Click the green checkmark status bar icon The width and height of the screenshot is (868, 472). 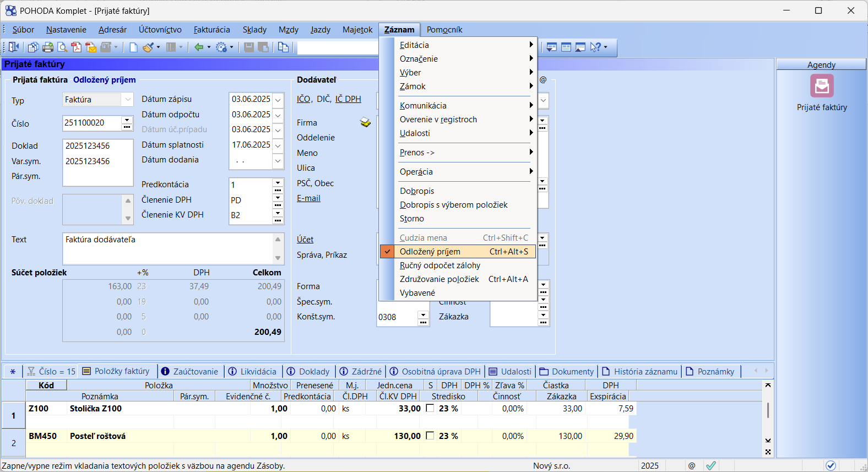[711, 465]
